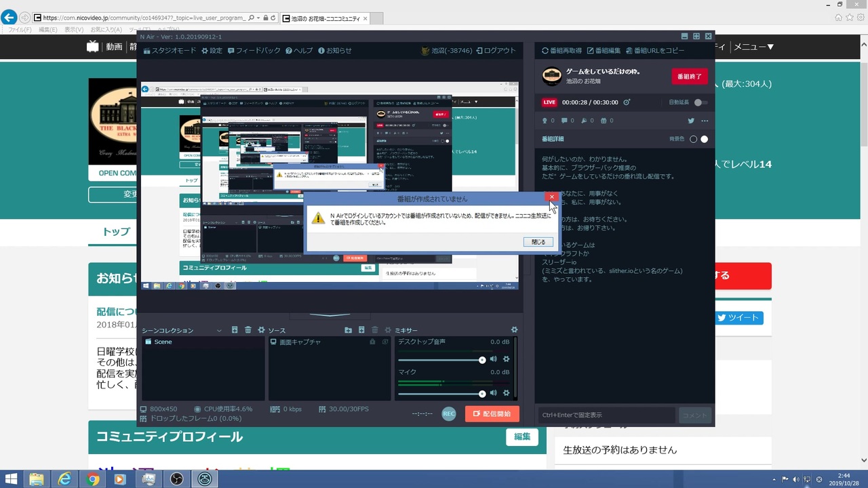Open N Air settings (設定)
This screenshot has height=488, width=868.
[x=212, y=50]
